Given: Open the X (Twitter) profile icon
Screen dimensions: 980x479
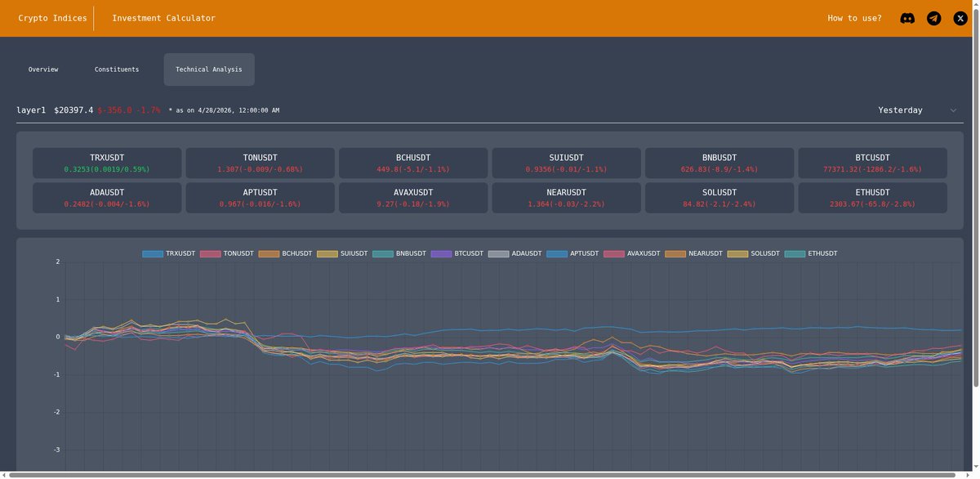Looking at the screenshot, I should [960, 17].
